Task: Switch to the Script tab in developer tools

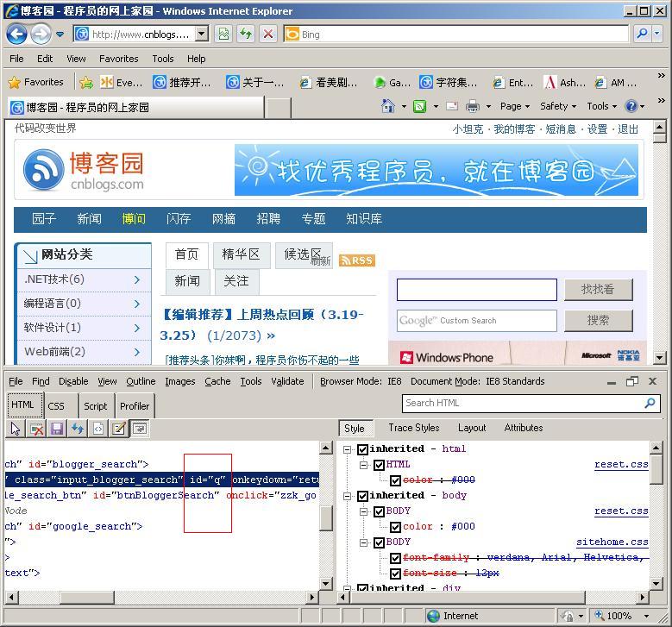Action: pos(95,405)
